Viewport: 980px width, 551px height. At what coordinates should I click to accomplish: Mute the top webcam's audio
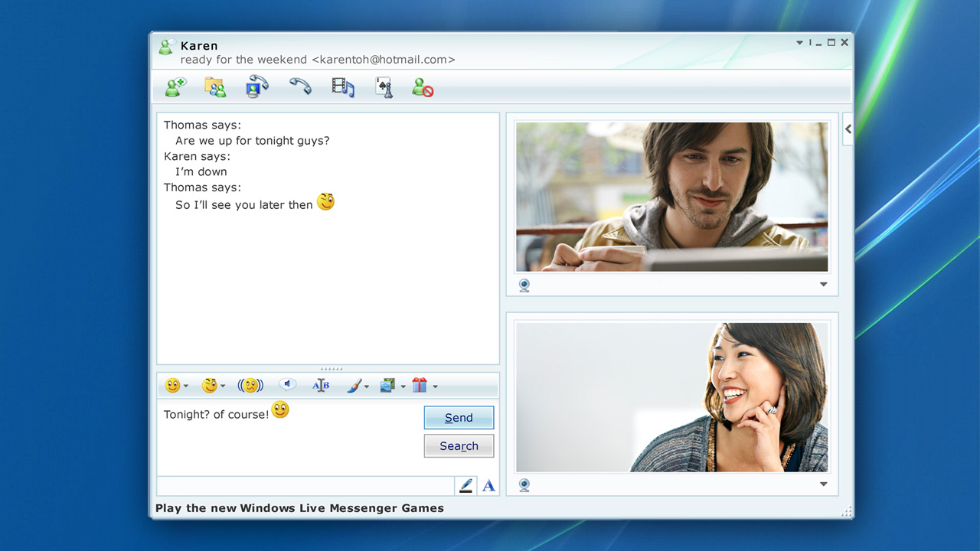point(524,285)
